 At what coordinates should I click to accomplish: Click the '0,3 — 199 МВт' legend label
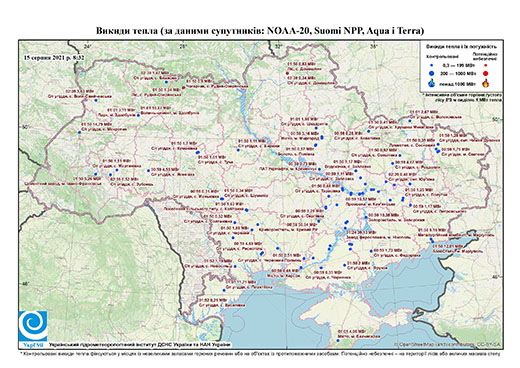click(x=458, y=66)
